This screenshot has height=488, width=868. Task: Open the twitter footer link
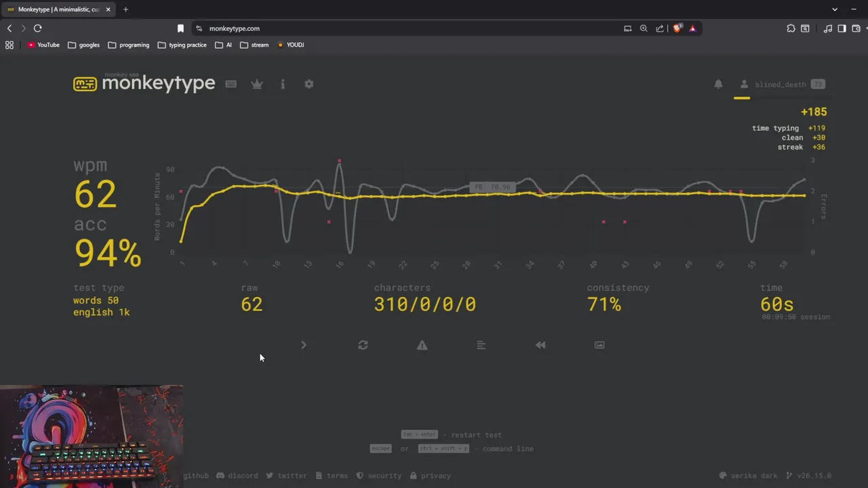point(286,476)
